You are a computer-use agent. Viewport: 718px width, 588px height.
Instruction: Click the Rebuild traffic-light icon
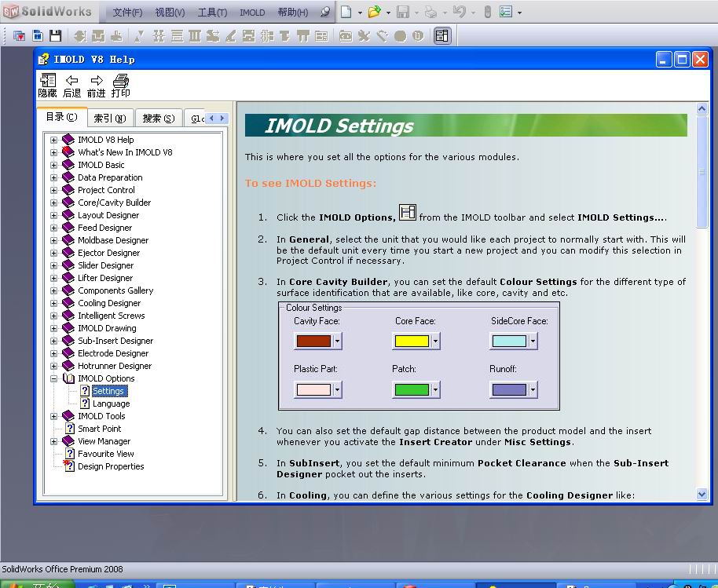tap(488, 12)
